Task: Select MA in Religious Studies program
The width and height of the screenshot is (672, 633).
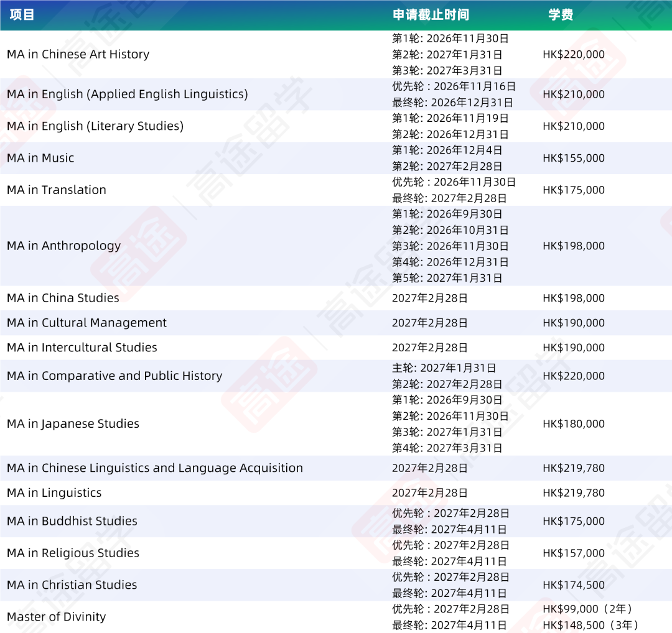Action: tap(73, 553)
